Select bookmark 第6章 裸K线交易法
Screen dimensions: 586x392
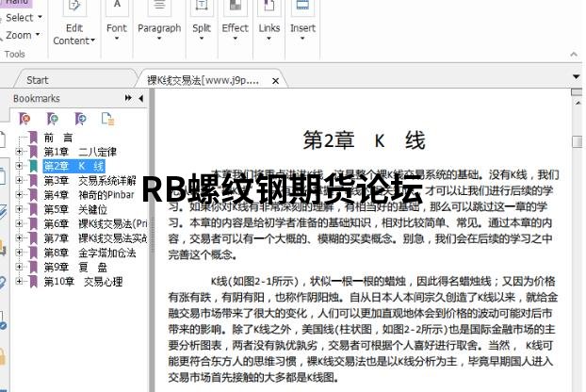pyautogui.click(x=96, y=224)
